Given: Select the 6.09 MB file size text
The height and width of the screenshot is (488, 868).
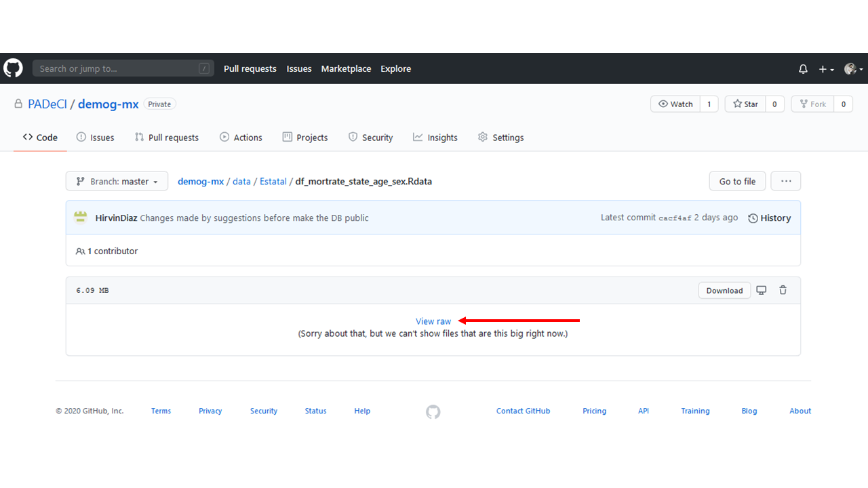Looking at the screenshot, I should tap(92, 290).
